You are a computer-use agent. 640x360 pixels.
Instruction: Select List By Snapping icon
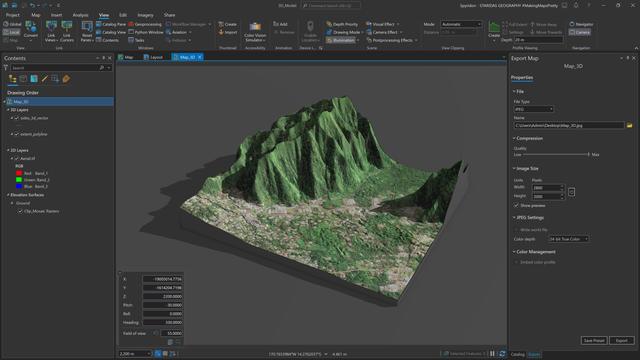(x=55, y=79)
